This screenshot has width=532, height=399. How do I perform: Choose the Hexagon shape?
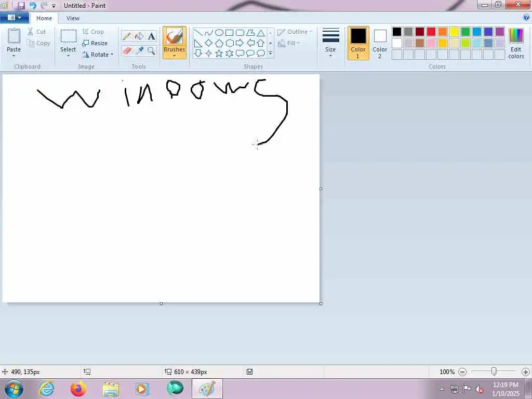click(229, 43)
